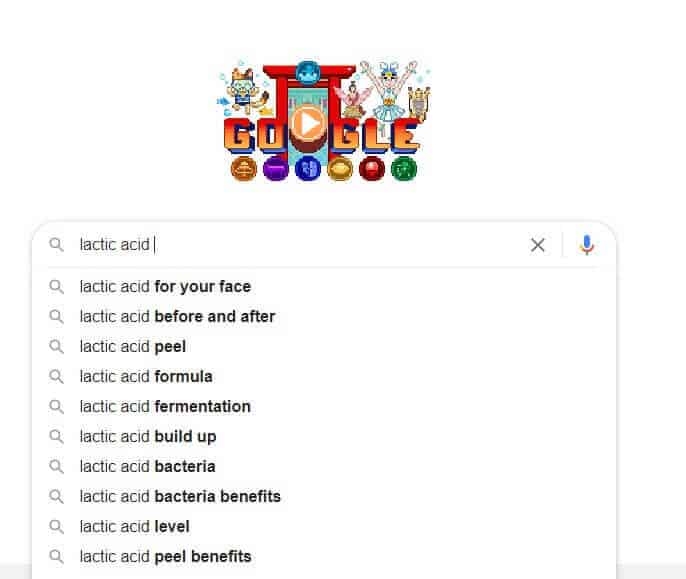Viewport: 686px width, 579px height.
Task: Select the red doodle medallion icon
Action: tap(372, 168)
